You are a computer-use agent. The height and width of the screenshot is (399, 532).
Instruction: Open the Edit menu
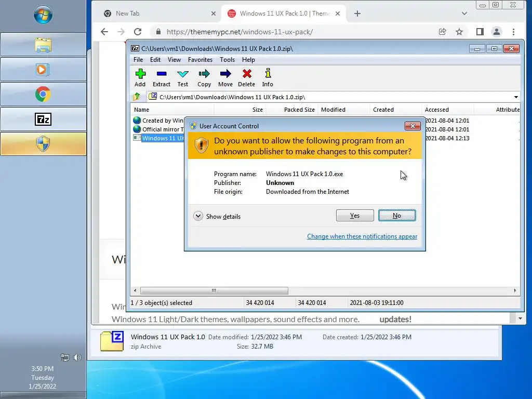[155, 60]
